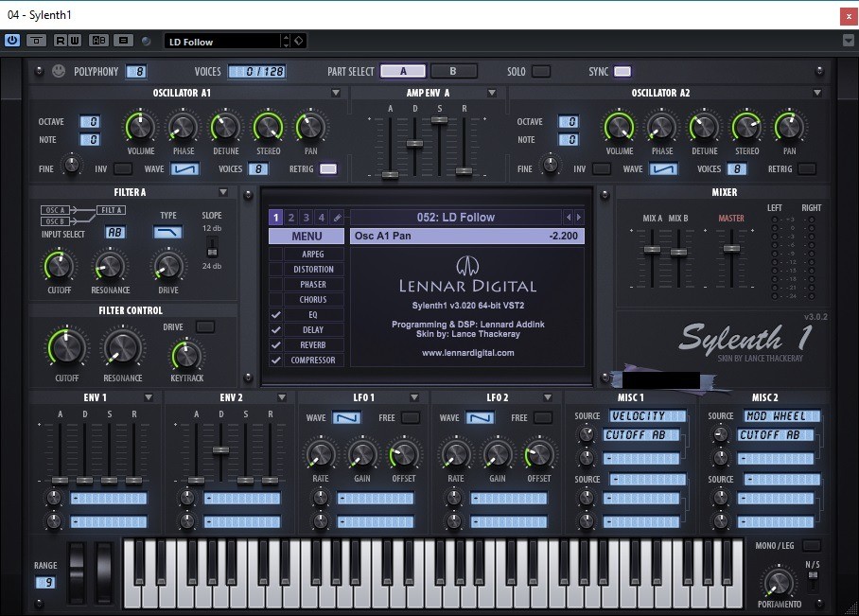Toggle the A/B comparison button
859x616 pixels.
(x=98, y=41)
